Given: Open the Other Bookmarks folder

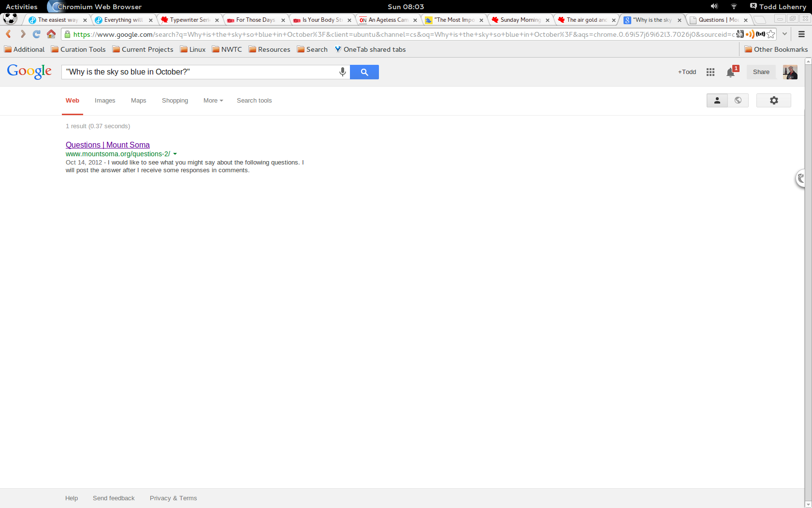Looking at the screenshot, I should click(776, 49).
